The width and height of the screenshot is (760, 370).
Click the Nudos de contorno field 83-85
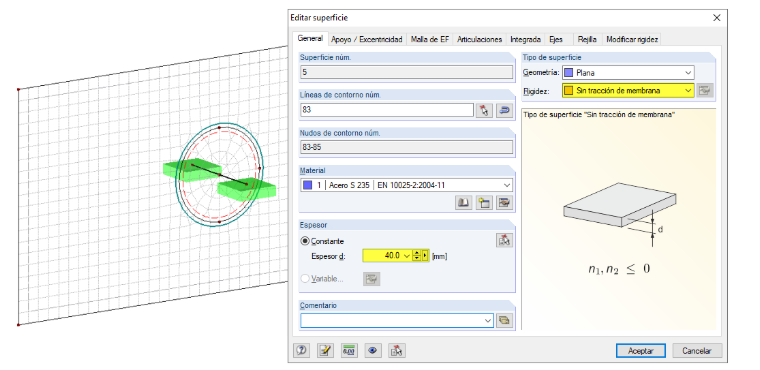point(406,147)
